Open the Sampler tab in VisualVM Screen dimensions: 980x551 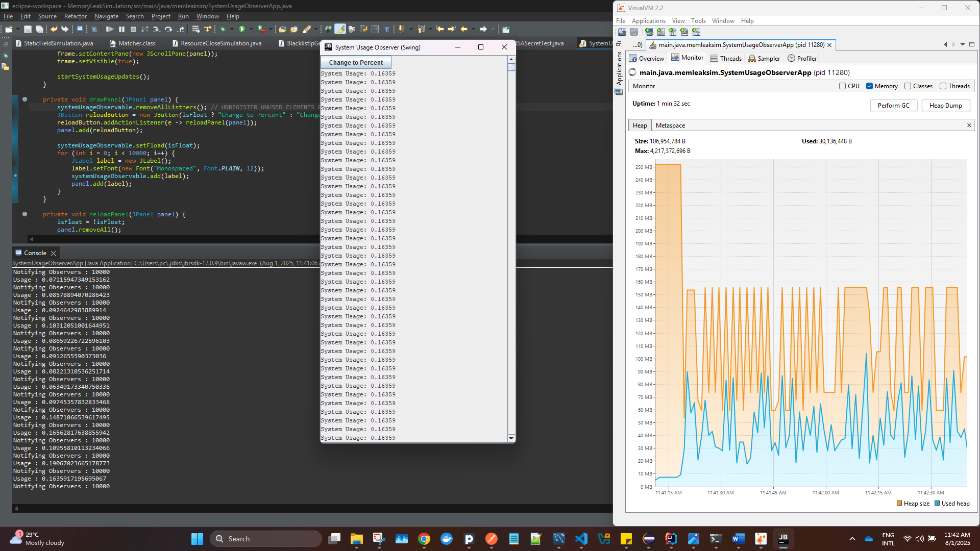(764, 59)
